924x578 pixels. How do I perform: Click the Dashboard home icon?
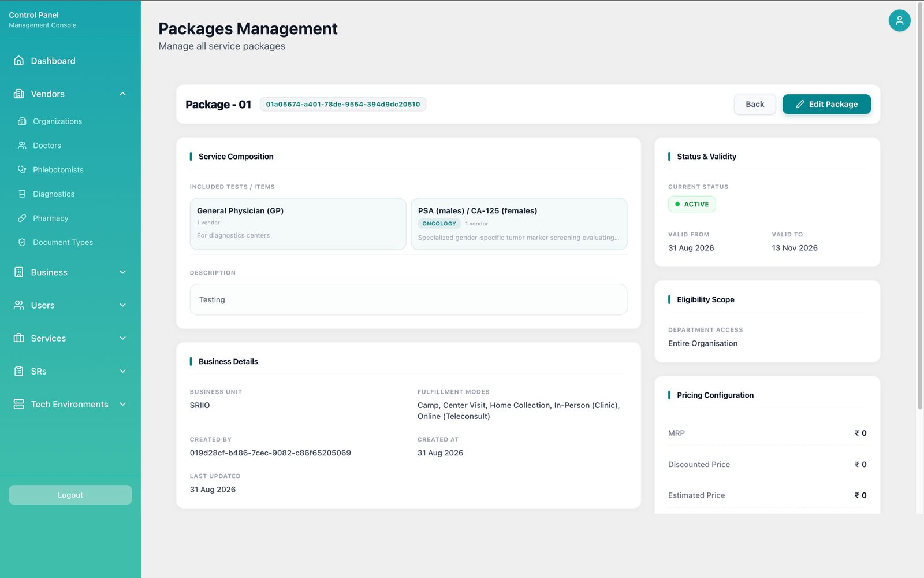tap(19, 61)
